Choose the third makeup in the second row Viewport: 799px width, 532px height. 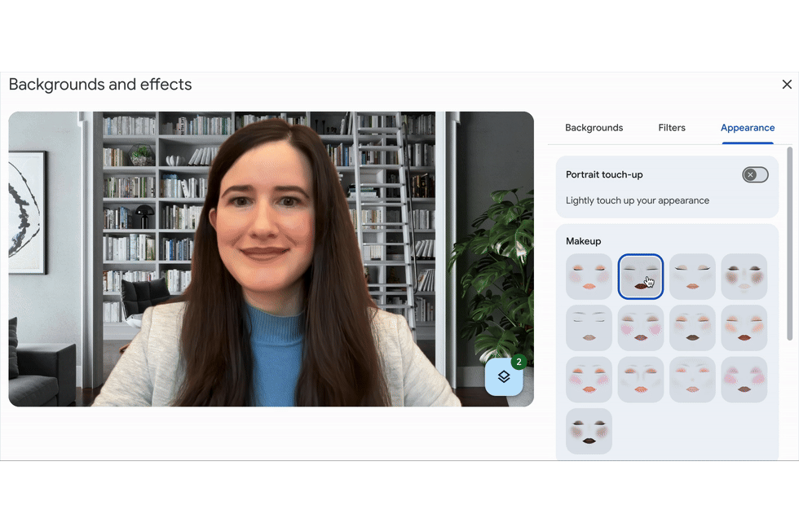[692, 328]
